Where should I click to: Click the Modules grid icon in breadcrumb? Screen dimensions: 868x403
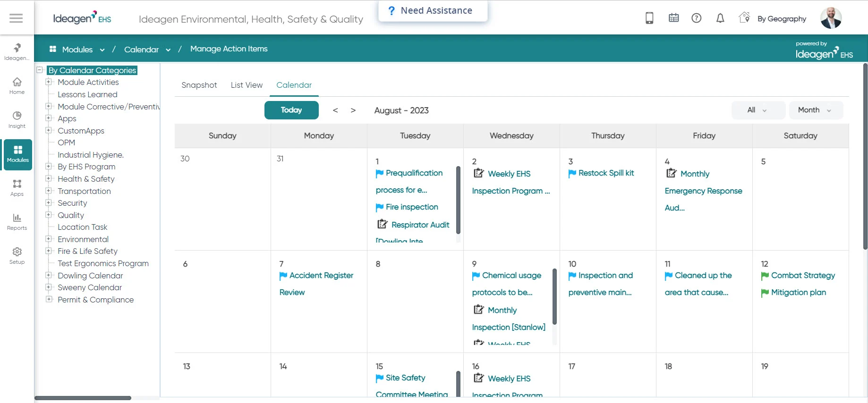coord(53,49)
